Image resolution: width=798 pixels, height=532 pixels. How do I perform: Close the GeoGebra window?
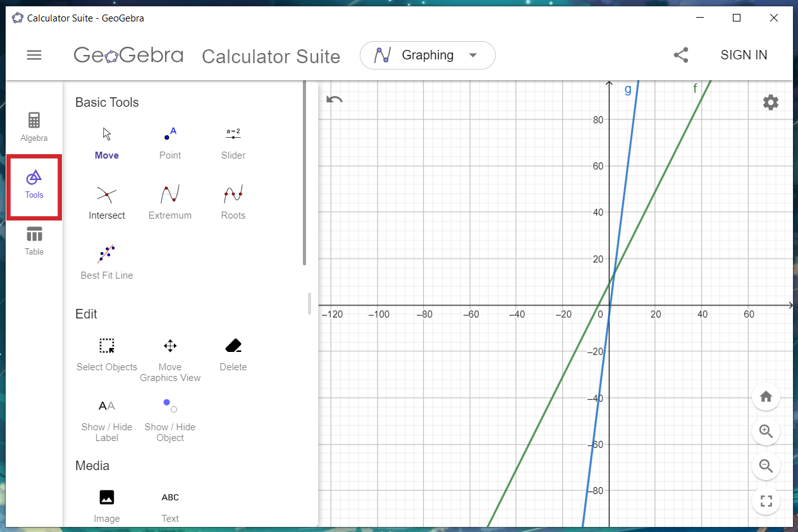(x=774, y=18)
